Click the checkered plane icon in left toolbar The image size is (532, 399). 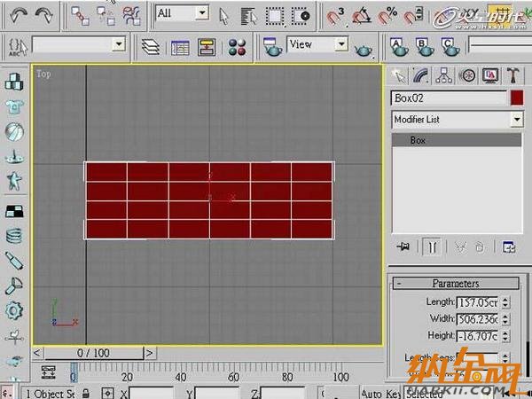[14, 211]
